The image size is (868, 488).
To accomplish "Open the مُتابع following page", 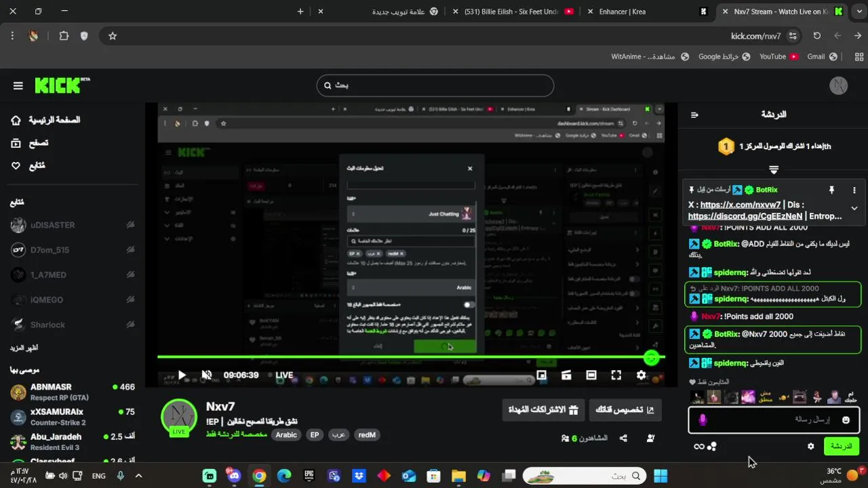I will [x=28, y=165].
